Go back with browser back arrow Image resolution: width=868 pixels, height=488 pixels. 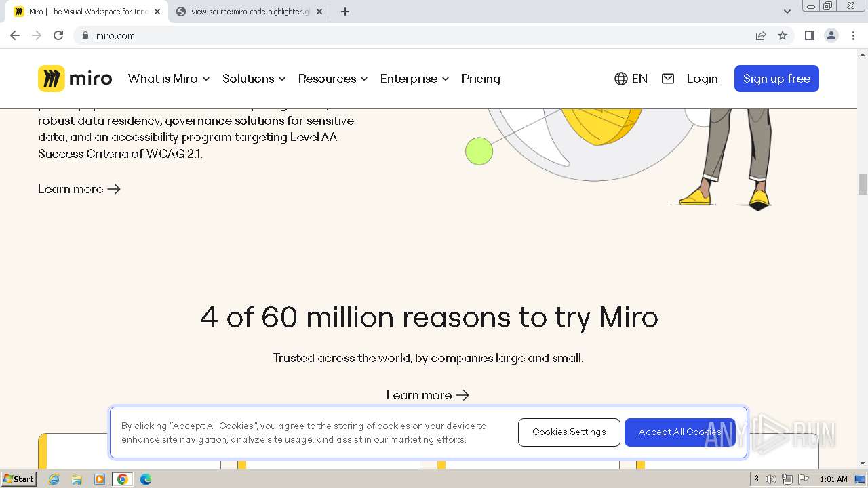(x=15, y=35)
